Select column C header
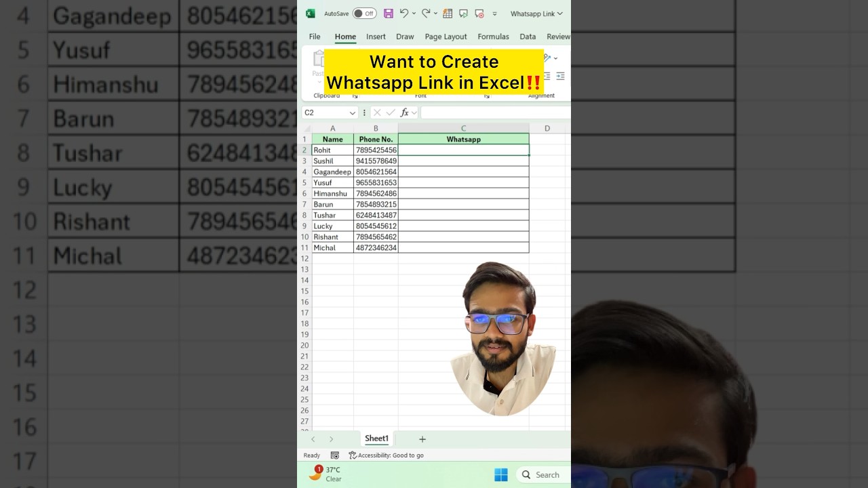Screen dimensions: 868x488 pyautogui.click(x=463, y=128)
